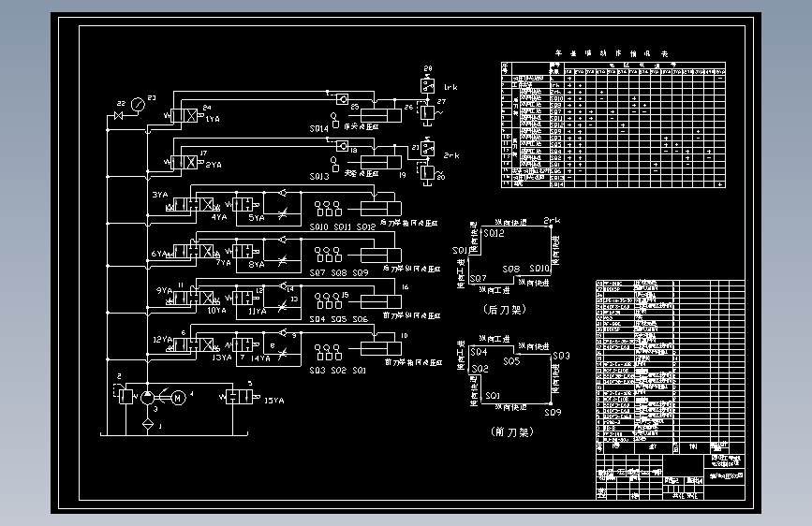
Task: Click the 5YA label
Action: click(257, 218)
